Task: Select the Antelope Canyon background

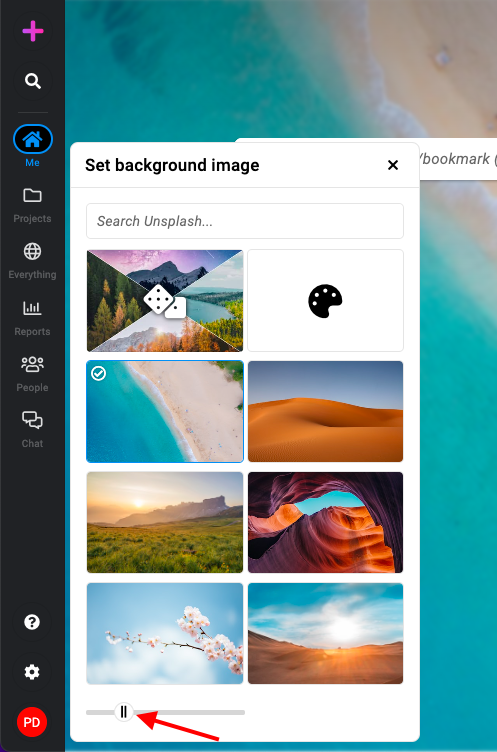Action: pos(325,522)
